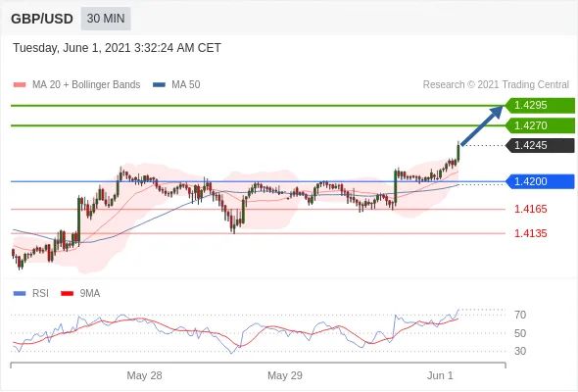Click the 1.4135 support level label
The width and height of the screenshot is (578, 392).
point(531,233)
